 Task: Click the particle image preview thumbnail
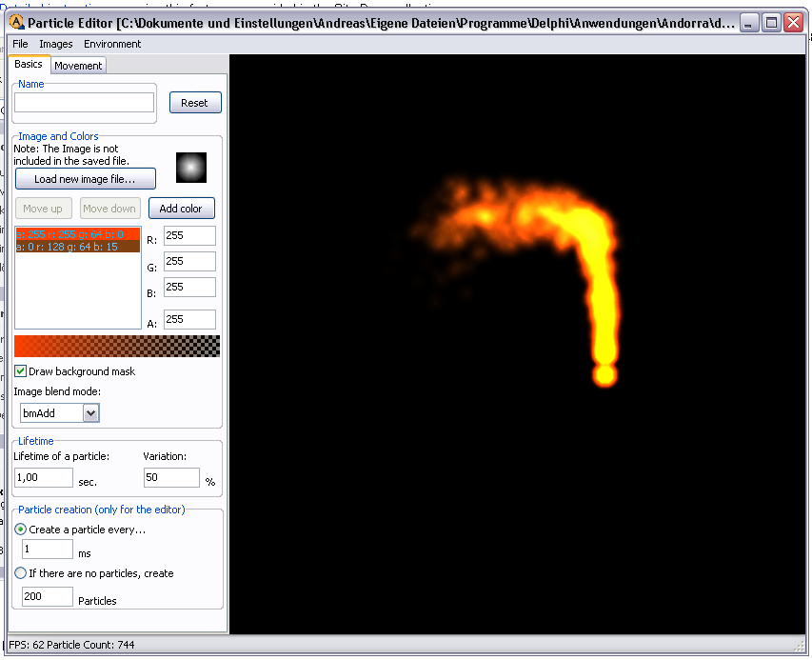pos(190,168)
